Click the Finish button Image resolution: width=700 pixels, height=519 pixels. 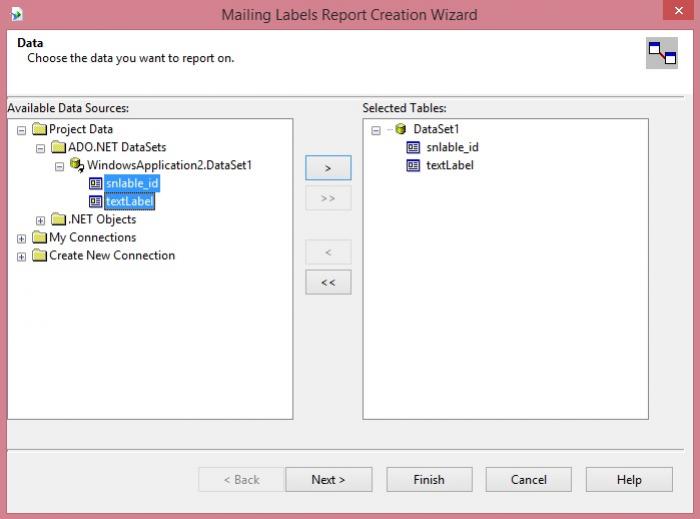[429, 479]
